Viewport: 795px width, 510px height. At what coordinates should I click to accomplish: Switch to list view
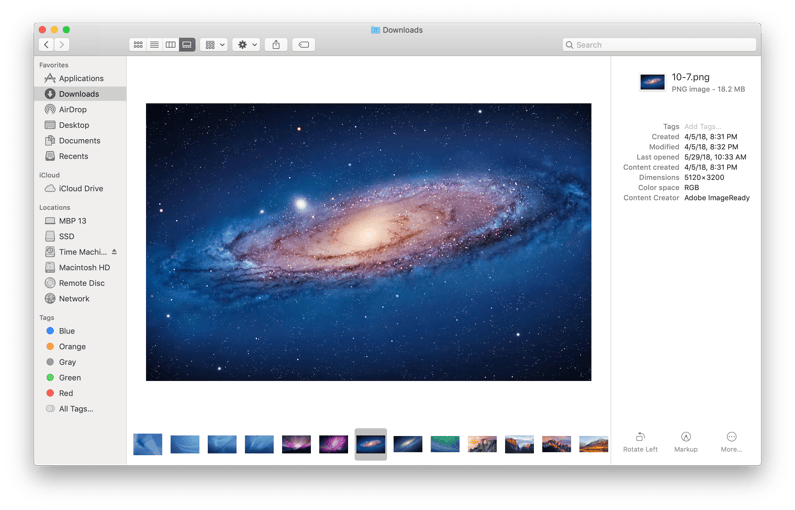point(154,45)
